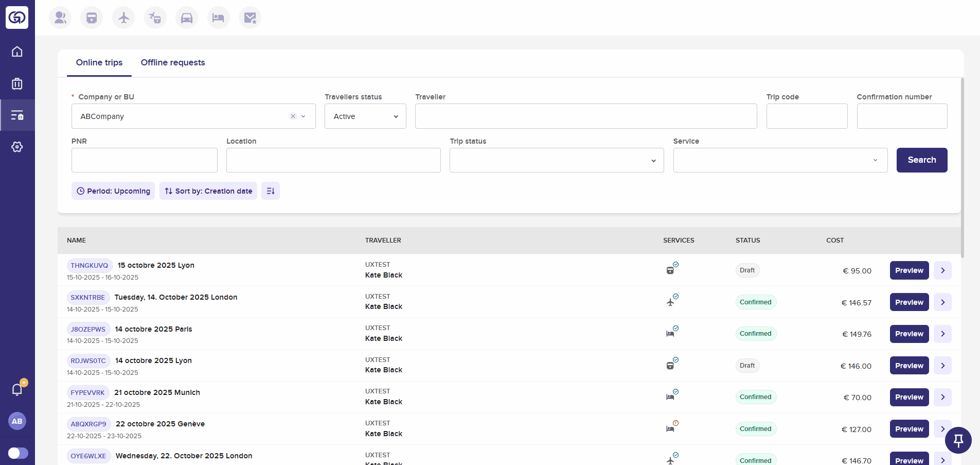980x465 pixels.
Task: Open the flight booking icon
Action: 123,18
